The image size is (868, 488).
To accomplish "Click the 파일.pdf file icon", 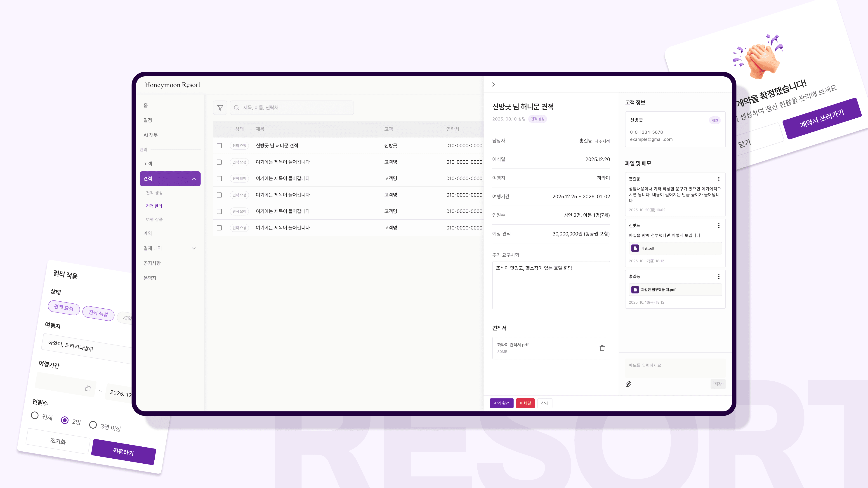I will (635, 248).
